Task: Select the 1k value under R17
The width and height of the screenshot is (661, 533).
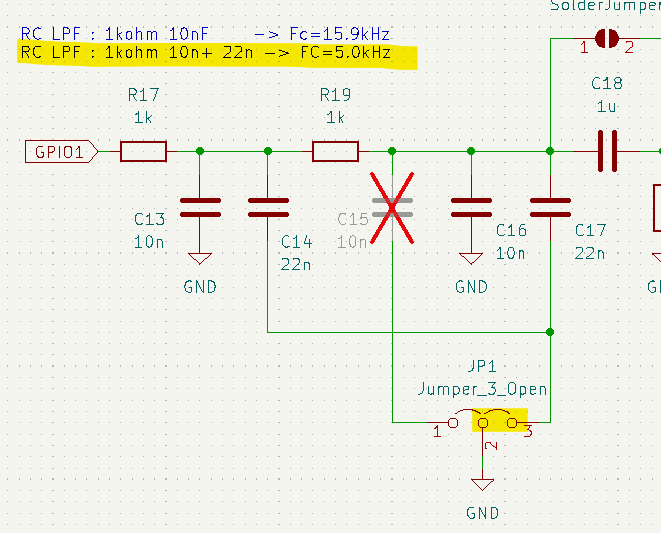Action: [x=143, y=117]
